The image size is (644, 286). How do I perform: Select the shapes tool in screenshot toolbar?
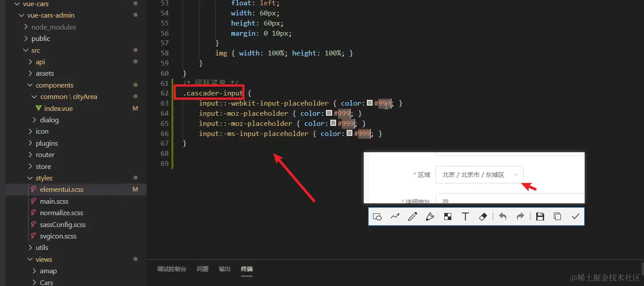tap(377, 216)
